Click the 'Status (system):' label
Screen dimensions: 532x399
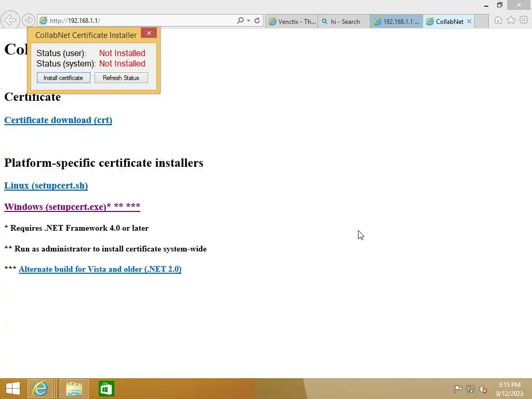[x=66, y=64]
